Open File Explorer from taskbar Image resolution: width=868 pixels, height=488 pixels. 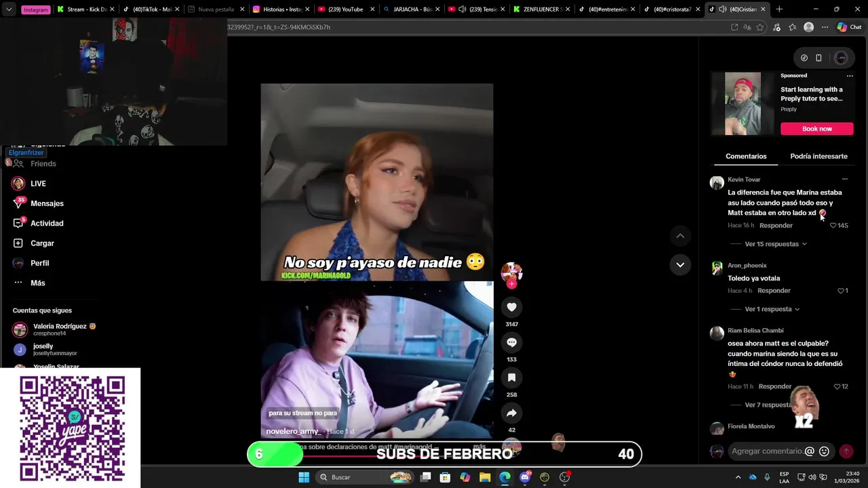pos(485,477)
